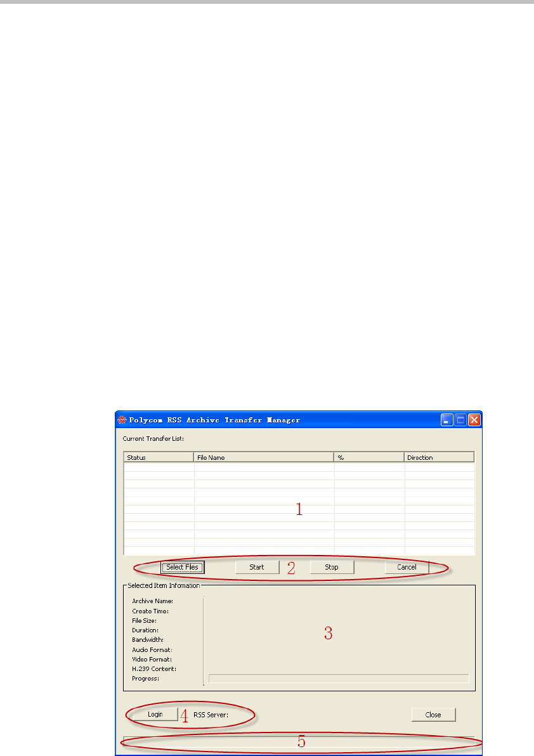Cancel the selected transfer
This screenshot has width=534, height=756.
(407, 567)
